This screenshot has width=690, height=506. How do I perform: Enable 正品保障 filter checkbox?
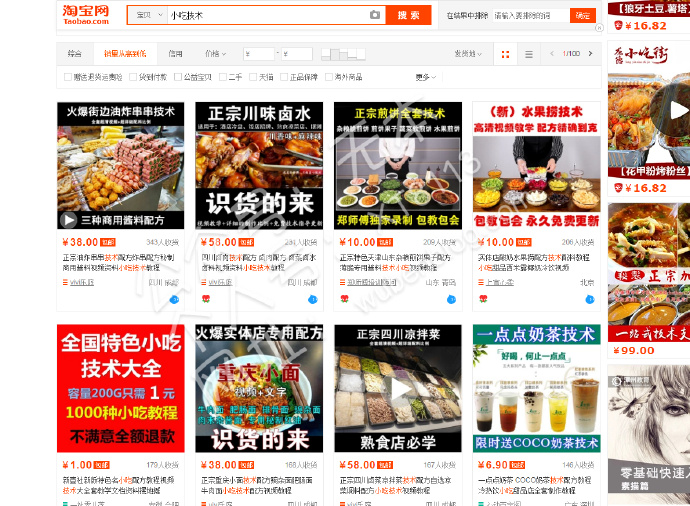point(284,77)
